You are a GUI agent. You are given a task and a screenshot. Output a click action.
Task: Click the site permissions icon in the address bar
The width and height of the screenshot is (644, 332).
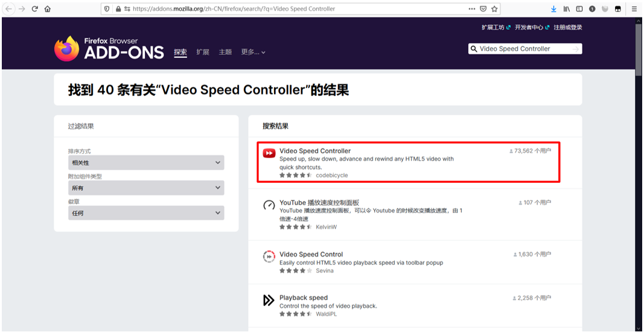click(x=127, y=8)
